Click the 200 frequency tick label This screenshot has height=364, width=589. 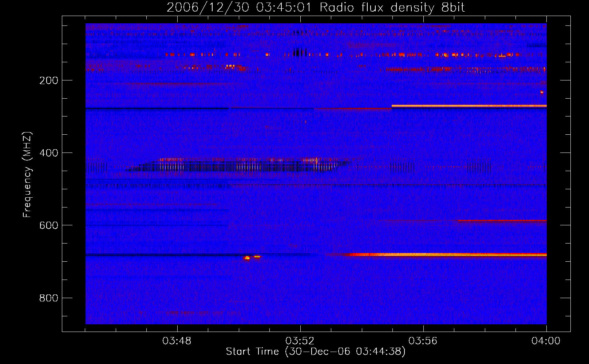coord(49,80)
